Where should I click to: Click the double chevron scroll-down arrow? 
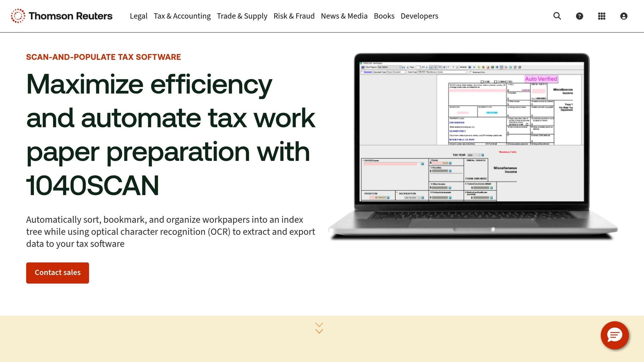(x=319, y=328)
